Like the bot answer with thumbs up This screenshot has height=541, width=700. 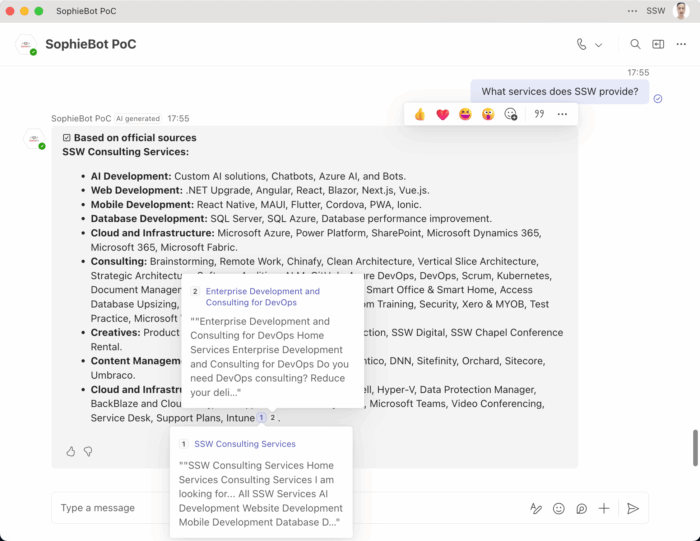point(71,452)
